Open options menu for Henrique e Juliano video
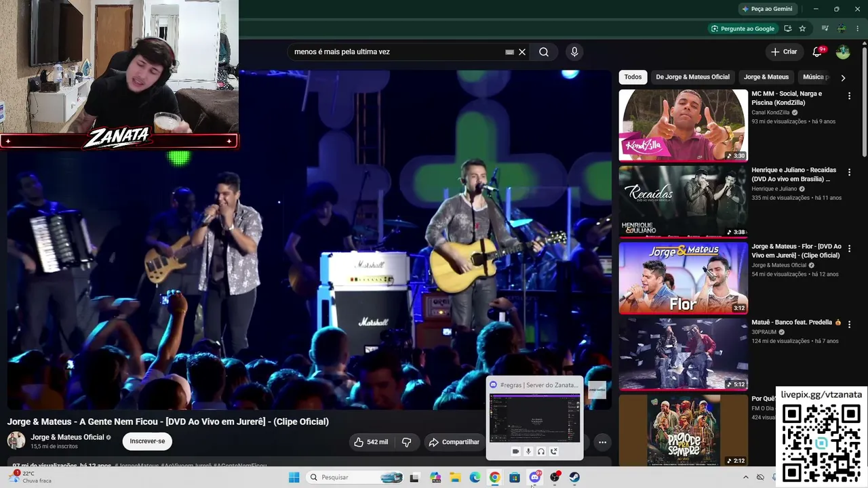This screenshot has width=868, height=488. [x=849, y=172]
